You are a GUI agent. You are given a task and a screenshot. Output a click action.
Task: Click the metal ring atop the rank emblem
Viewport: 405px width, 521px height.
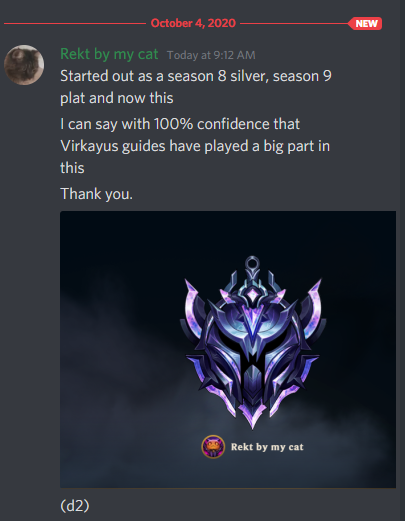(252, 263)
